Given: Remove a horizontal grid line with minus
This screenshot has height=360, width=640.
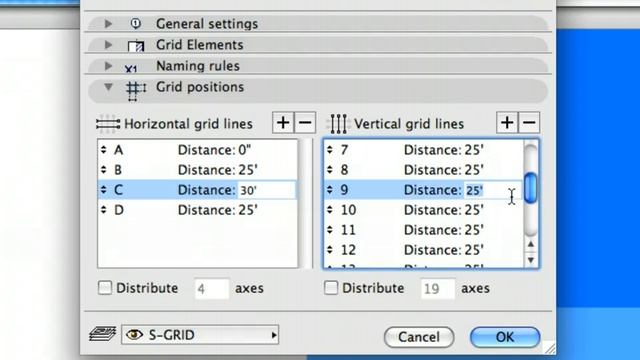Looking at the screenshot, I should (x=305, y=123).
